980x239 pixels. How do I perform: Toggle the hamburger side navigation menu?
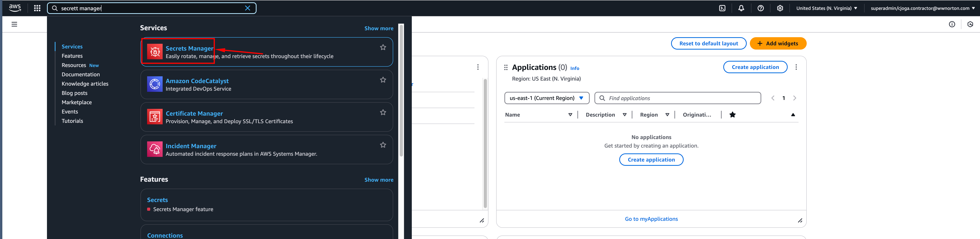click(x=14, y=24)
